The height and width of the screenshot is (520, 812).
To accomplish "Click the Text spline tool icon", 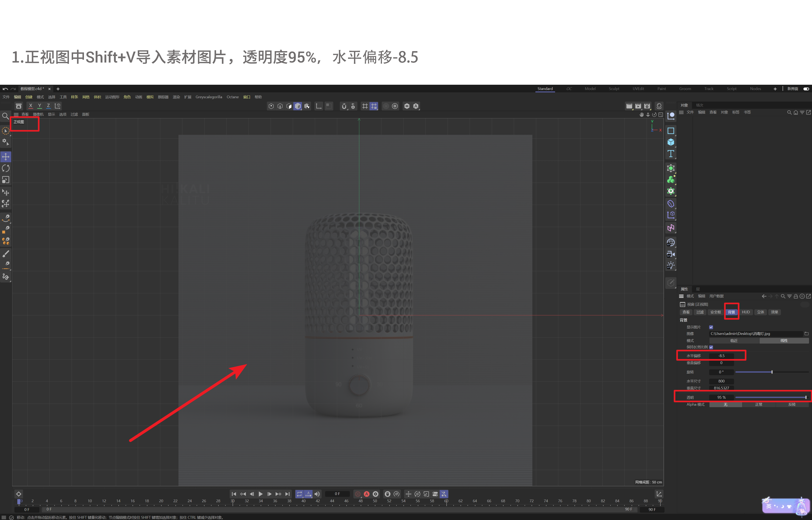I will [x=671, y=154].
